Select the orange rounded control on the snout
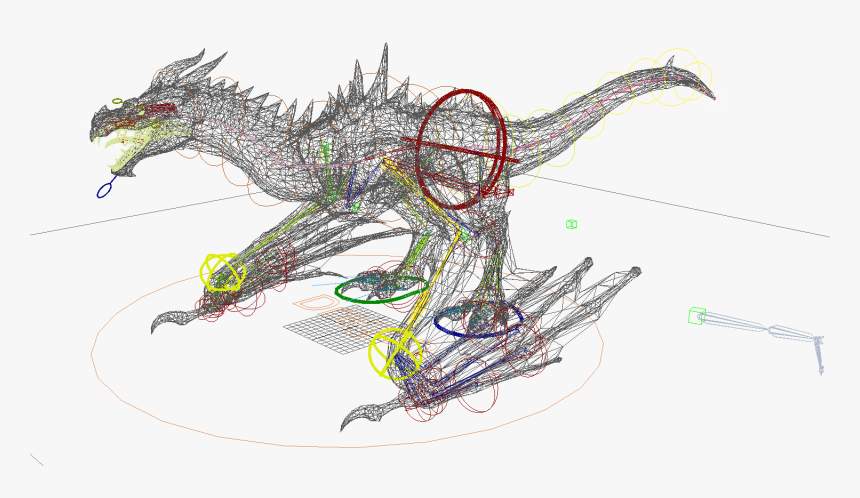The height and width of the screenshot is (498, 860). pos(125,124)
